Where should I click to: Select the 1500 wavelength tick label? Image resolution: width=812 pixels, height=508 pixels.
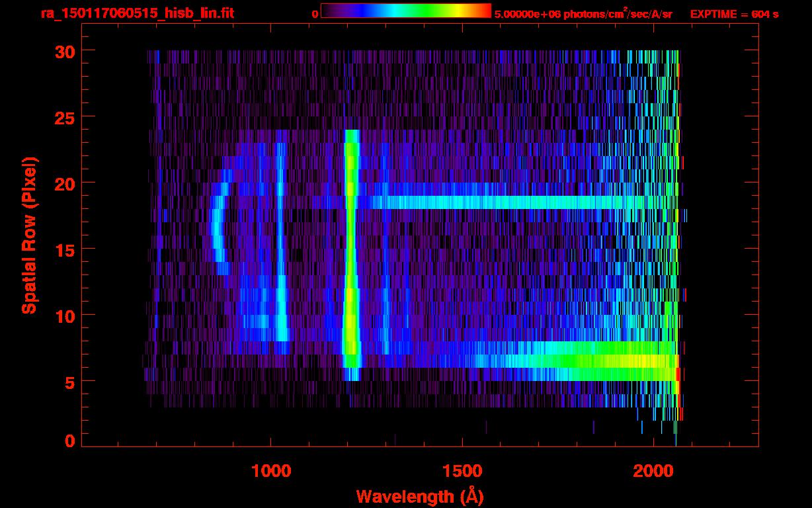point(462,470)
